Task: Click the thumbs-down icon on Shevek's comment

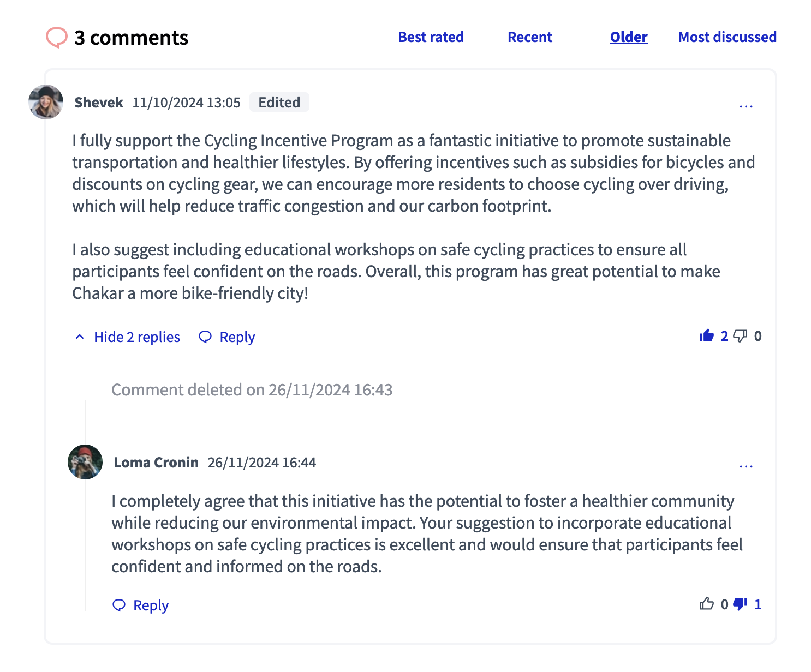Action: pyautogui.click(x=741, y=337)
